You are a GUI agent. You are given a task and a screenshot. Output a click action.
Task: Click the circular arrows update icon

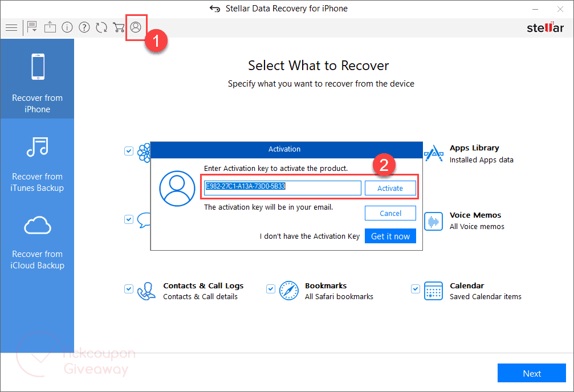[101, 27]
